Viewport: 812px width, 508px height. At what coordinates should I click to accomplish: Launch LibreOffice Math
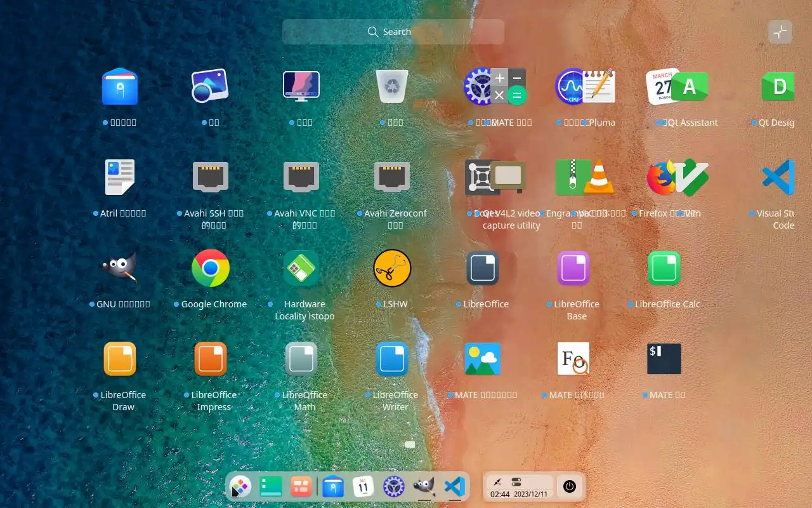[301, 359]
